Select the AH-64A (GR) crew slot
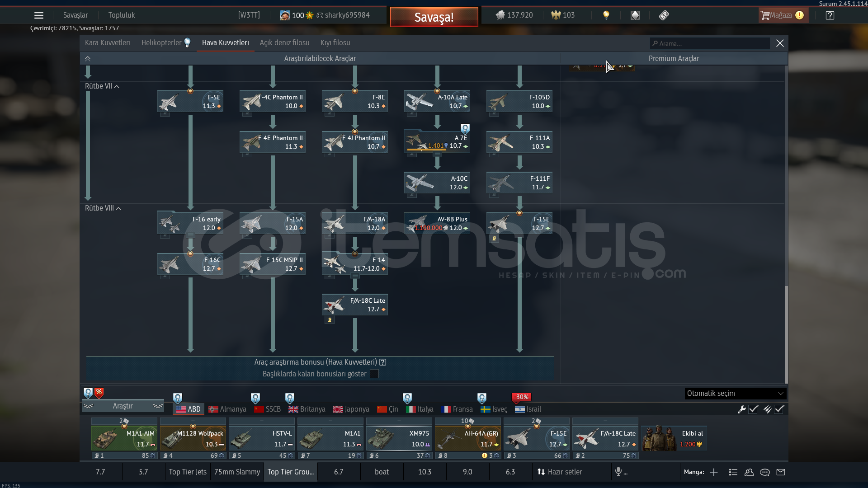This screenshot has height=488, width=868. pos(468,438)
